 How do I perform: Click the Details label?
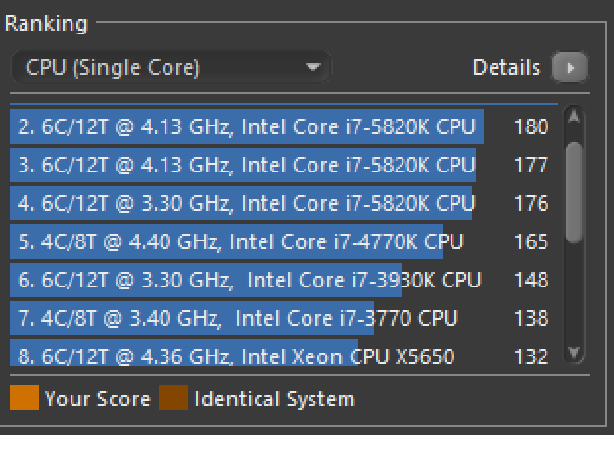[x=506, y=67]
